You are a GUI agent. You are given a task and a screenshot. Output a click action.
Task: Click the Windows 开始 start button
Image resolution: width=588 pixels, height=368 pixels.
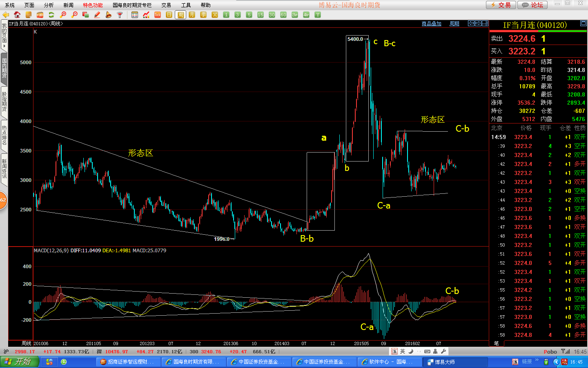pos(19,362)
